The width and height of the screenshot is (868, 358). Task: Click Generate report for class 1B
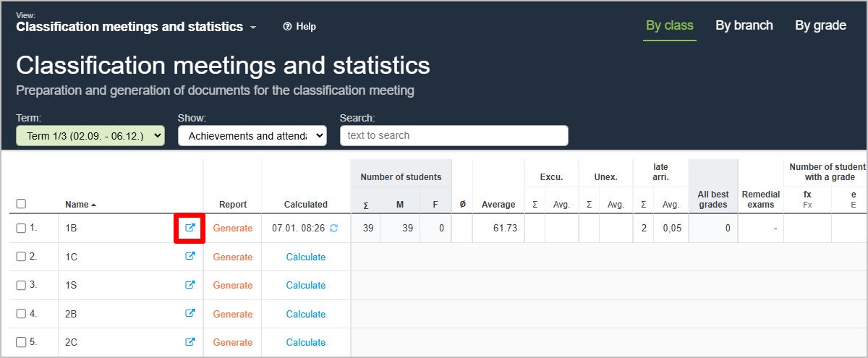click(233, 229)
